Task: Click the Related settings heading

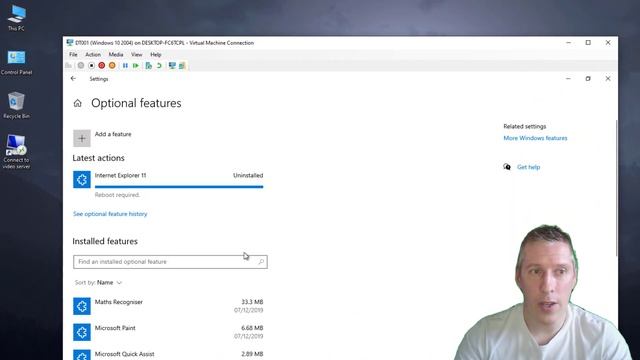Action: pyautogui.click(x=524, y=126)
